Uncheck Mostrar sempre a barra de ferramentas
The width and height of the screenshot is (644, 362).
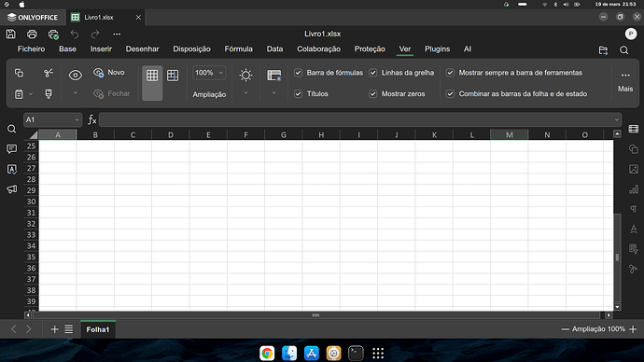pos(450,73)
